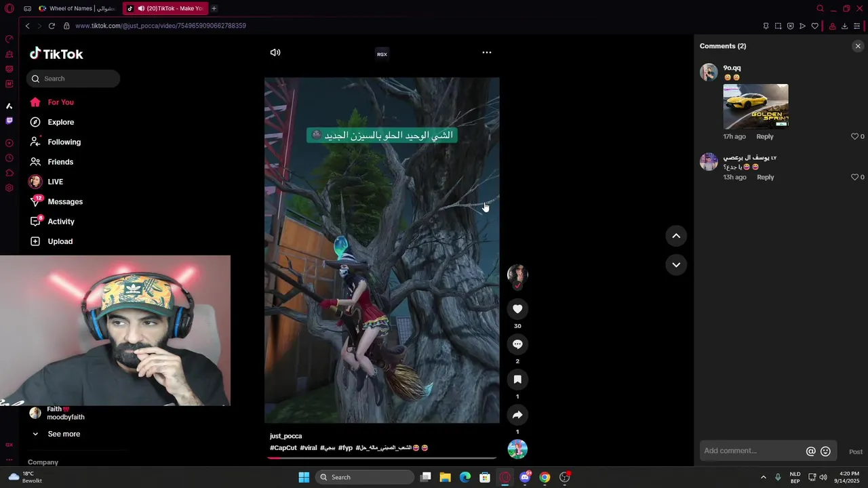This screenshot has width=868, height=488.
Task: Like the comment by 9o.qq
Action: point(854,136)
